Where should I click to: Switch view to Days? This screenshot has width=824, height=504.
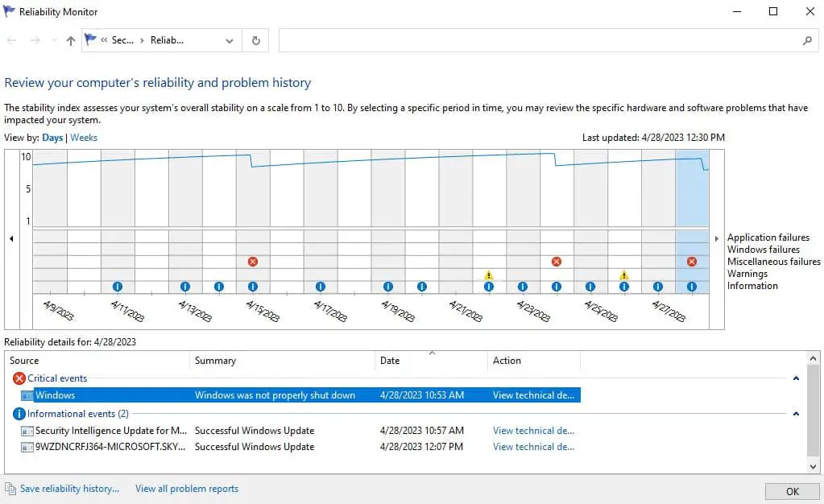click(x=52, y=138)
